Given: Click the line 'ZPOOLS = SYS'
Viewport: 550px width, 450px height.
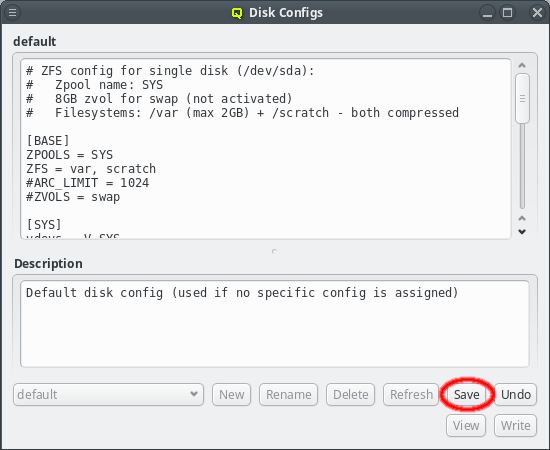Looking at the screenshot, I should point(69,155).
